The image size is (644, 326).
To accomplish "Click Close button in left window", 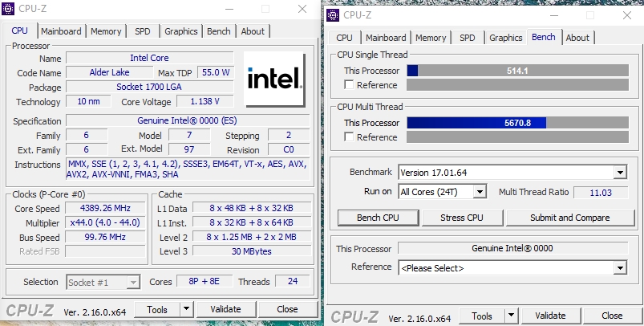I will tap(287, 309).
